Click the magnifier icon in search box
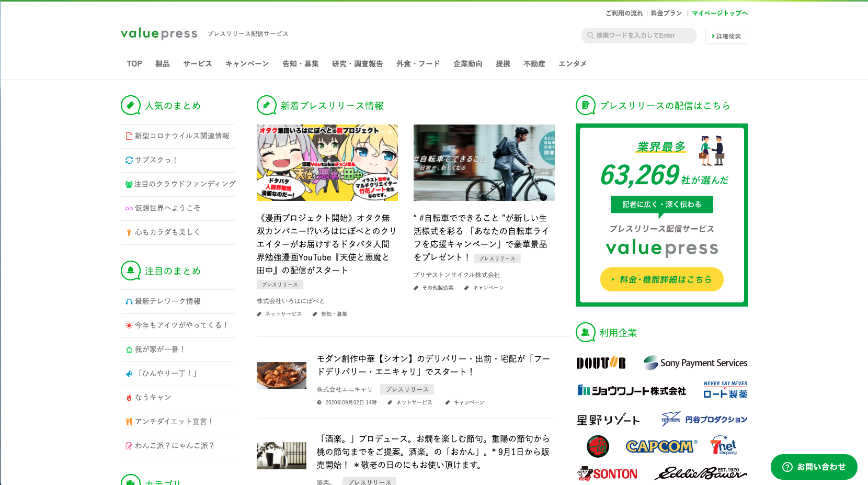This screenshot has width=868, height=485. pos(590,36)
